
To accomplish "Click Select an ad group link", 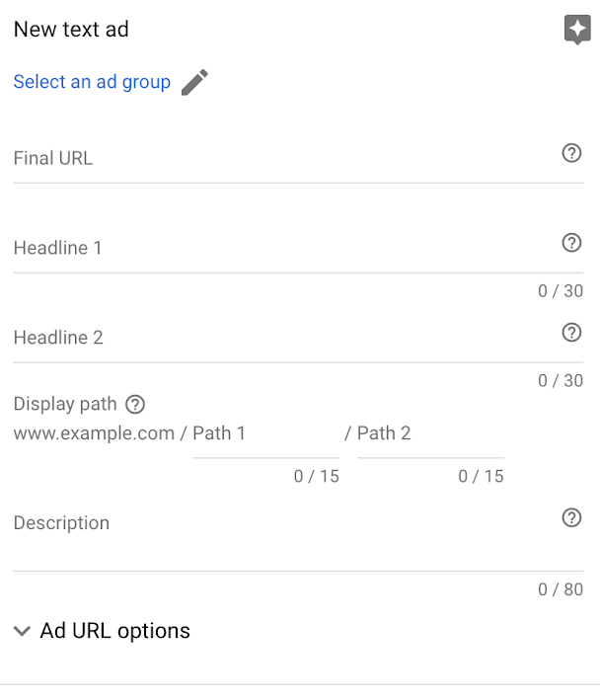I will coord(92,82).
